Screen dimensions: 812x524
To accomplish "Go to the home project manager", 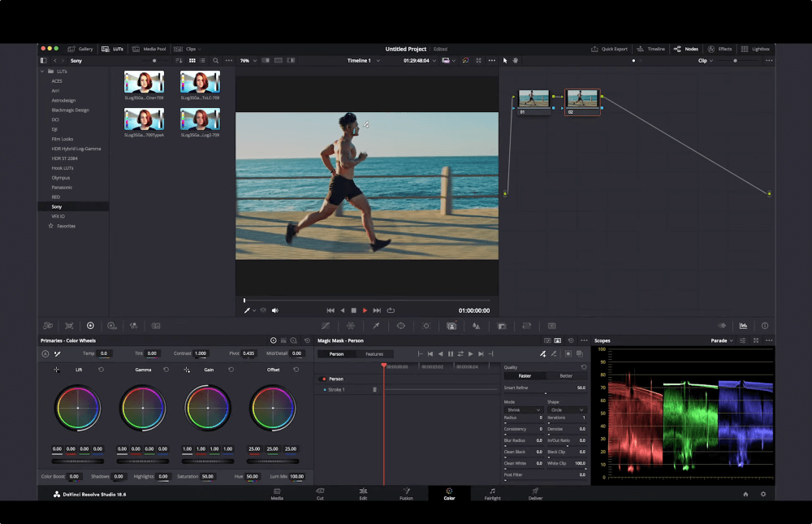I will coord(745,495).
